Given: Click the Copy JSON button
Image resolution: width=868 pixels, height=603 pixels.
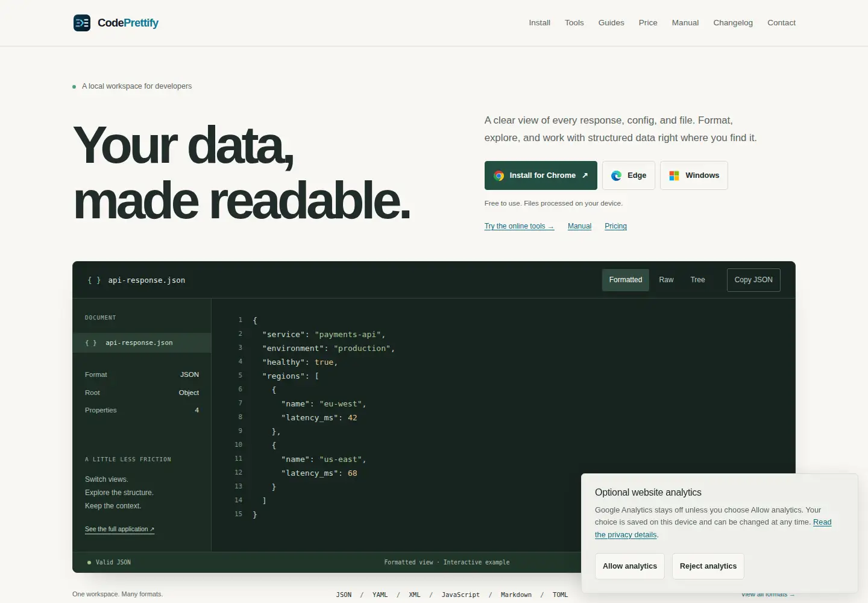Looking at the screenshot, I should tap(753, 280).
